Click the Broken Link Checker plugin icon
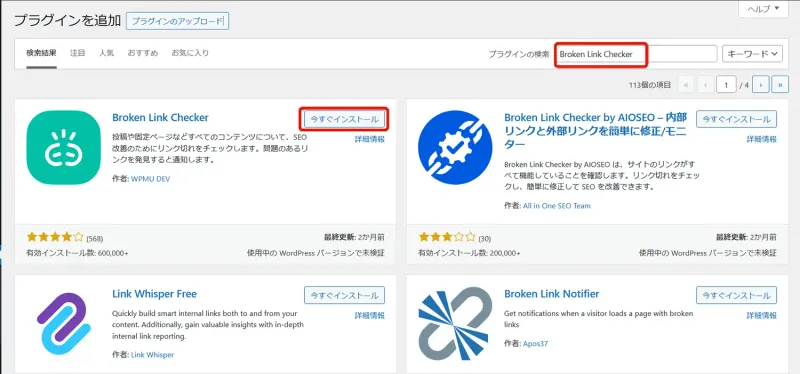The width and height of the screenshot is (800, 374). pyautogui.click(x=63, y=147)
